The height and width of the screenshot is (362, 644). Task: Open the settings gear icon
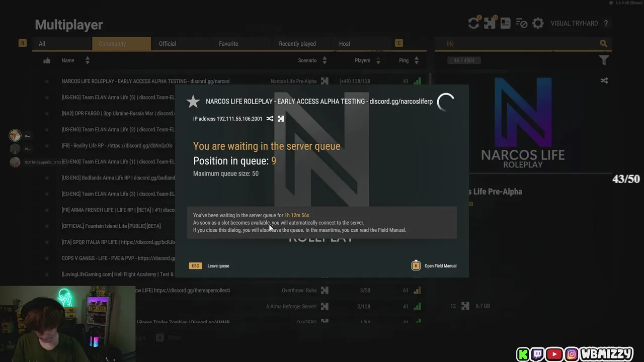pyautogui.click(x=538, y=23)
